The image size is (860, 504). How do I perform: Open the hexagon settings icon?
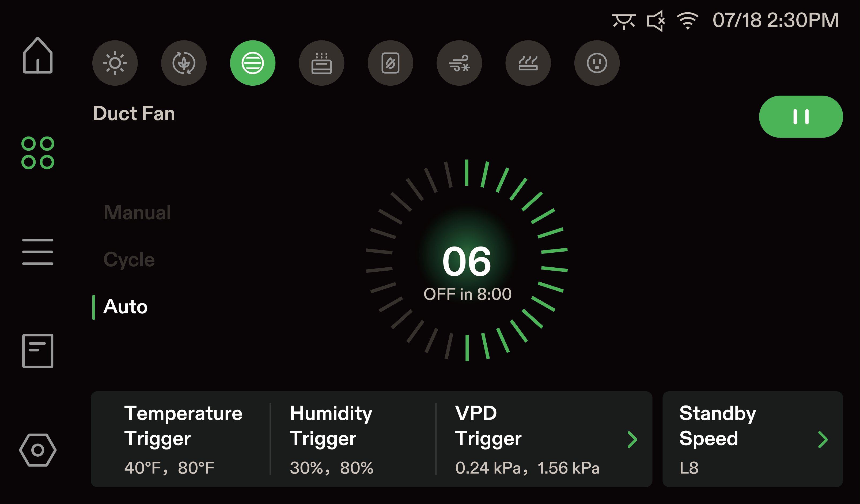[x=37, y=450]
